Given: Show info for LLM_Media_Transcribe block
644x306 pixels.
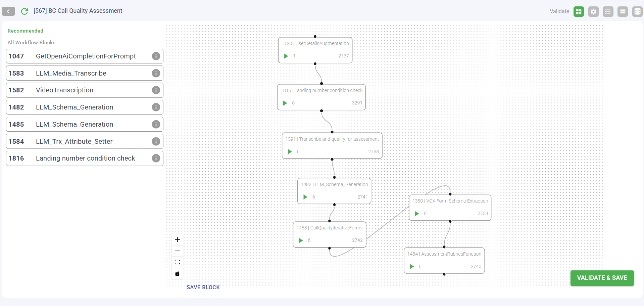Looking at the screenshot, I should (x=156, y=73).
